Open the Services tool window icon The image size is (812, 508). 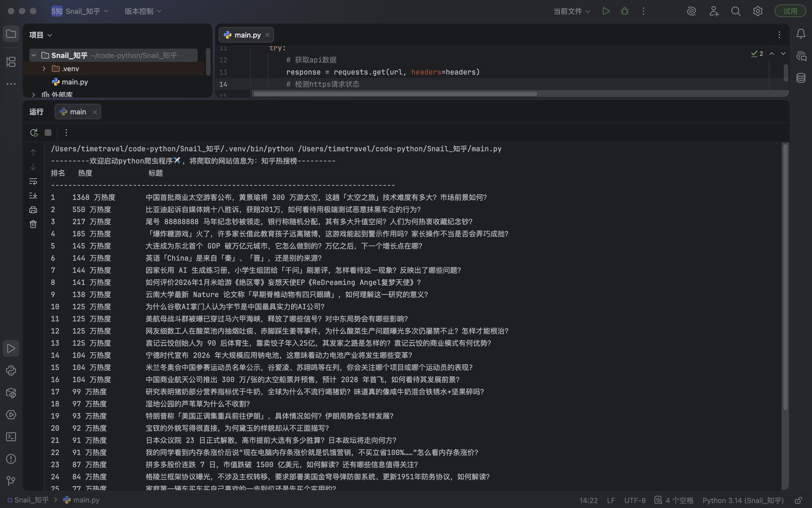[11, 415]
